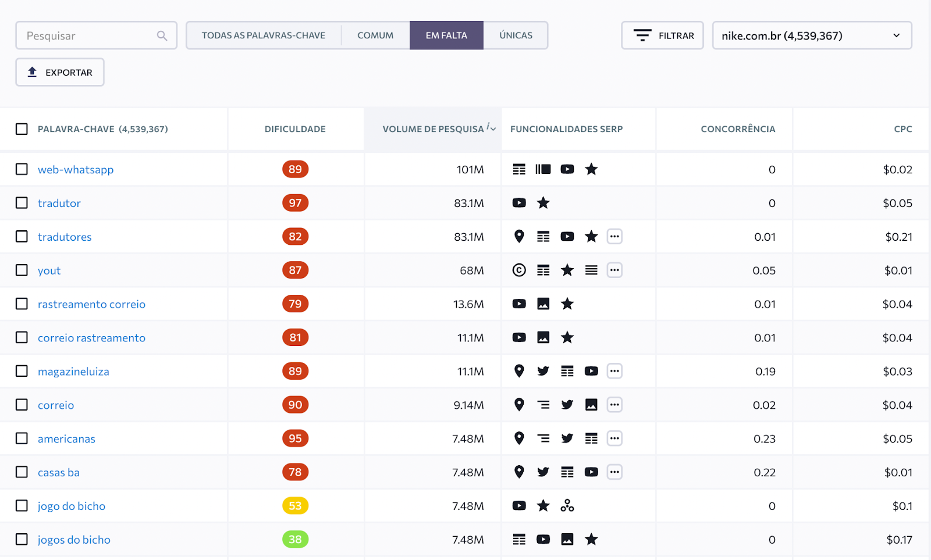
Task: Click the image icon in the rastreamento correio row
Action: click(543, 304)
